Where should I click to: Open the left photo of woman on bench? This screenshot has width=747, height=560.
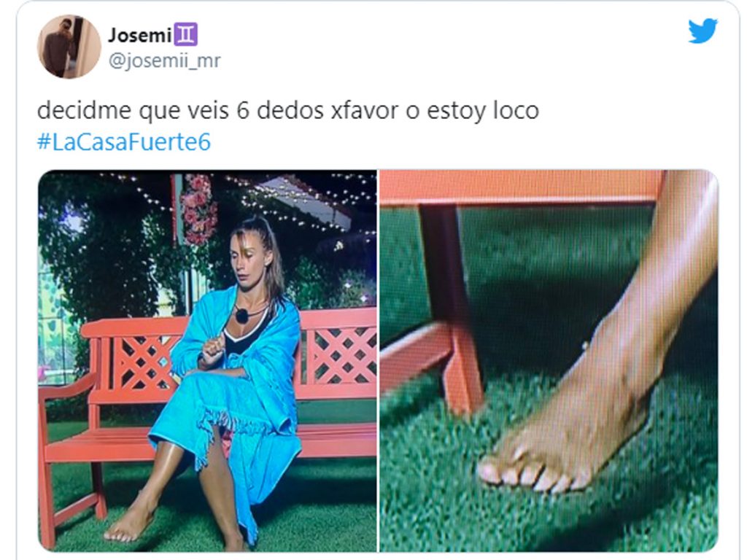(207, 360)
